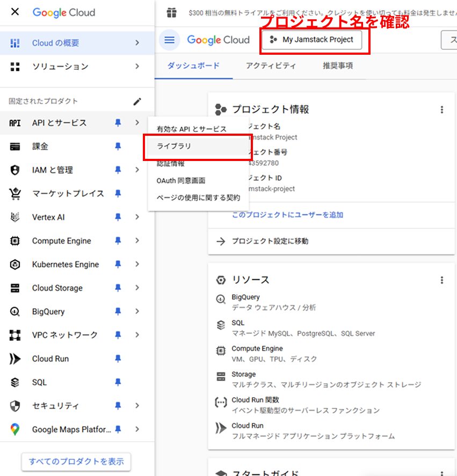This screenshot has width=457, height=476.
Task: Close the navigation menu with the X icon
Action: [15, 12]
